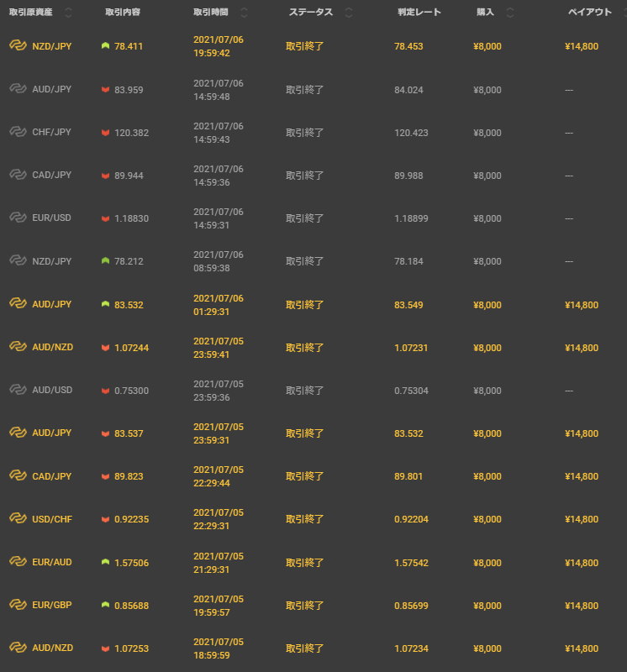Screen dimensions: 627x672
Task: Open the ステータス column sort arrows
Action: (348, 13)
